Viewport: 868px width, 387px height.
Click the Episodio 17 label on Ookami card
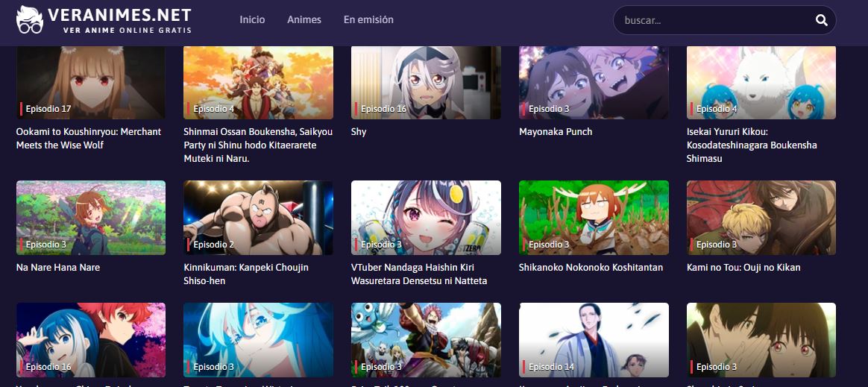click(x=48, y=109)
